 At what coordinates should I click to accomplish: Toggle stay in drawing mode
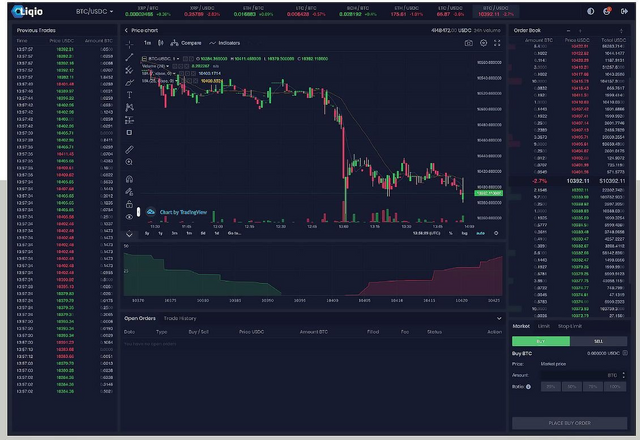coord(129,191)
